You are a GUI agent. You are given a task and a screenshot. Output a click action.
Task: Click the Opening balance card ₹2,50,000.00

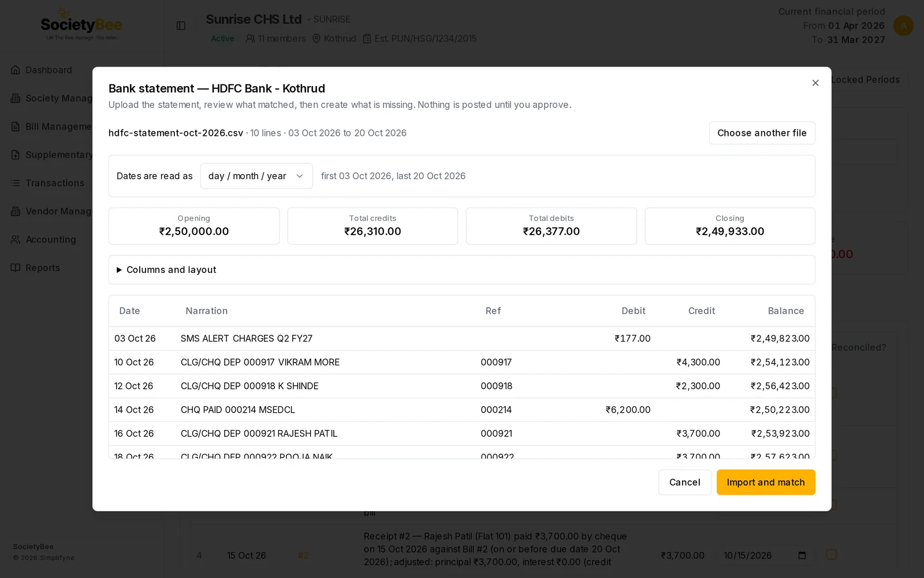[194, 226]
